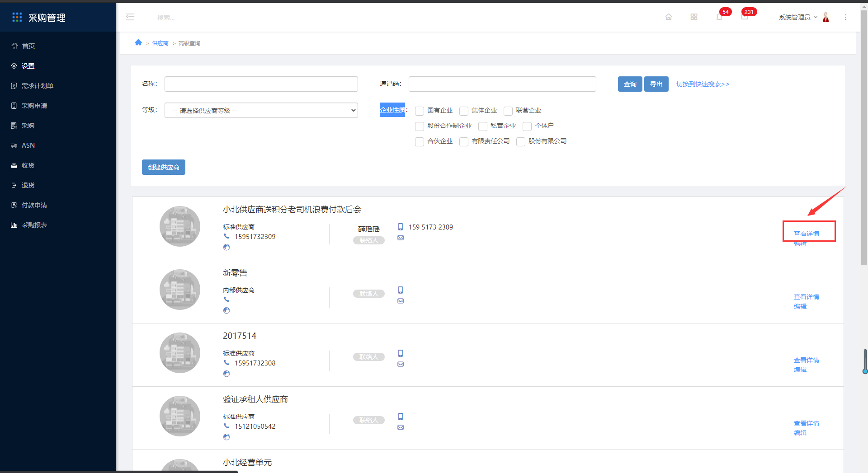
Task: Click the supplier avatar of 新零售
Action: pos(180,290)
